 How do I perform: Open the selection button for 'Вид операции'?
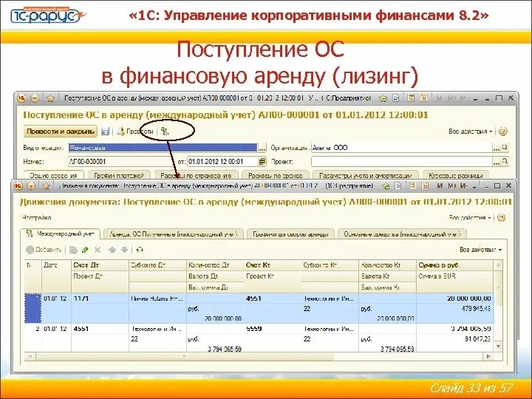(x=262, y=148)
